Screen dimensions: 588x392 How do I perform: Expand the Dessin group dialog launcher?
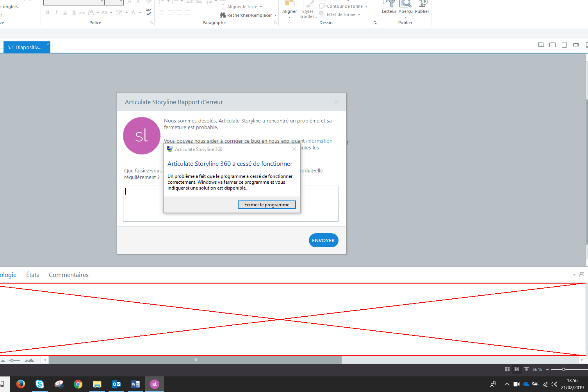point(375,23)
